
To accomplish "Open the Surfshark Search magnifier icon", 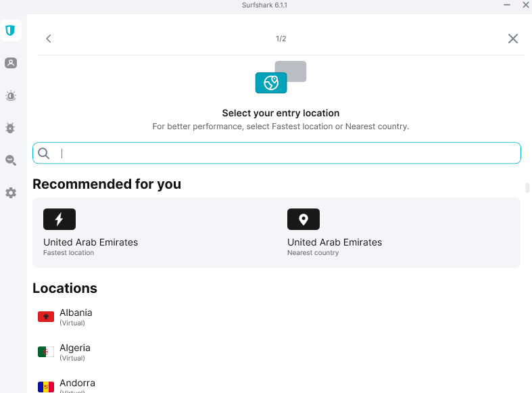I will pyautogui.click(x=11, y=160).
